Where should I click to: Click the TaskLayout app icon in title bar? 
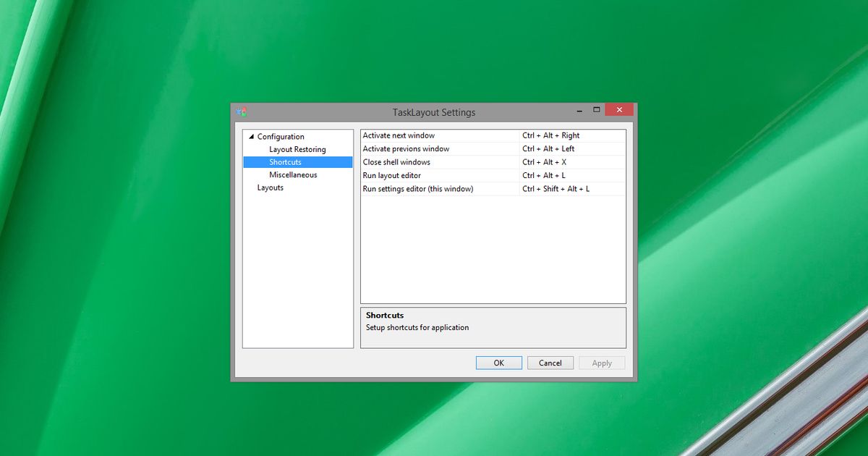click(x=242, y=112)
